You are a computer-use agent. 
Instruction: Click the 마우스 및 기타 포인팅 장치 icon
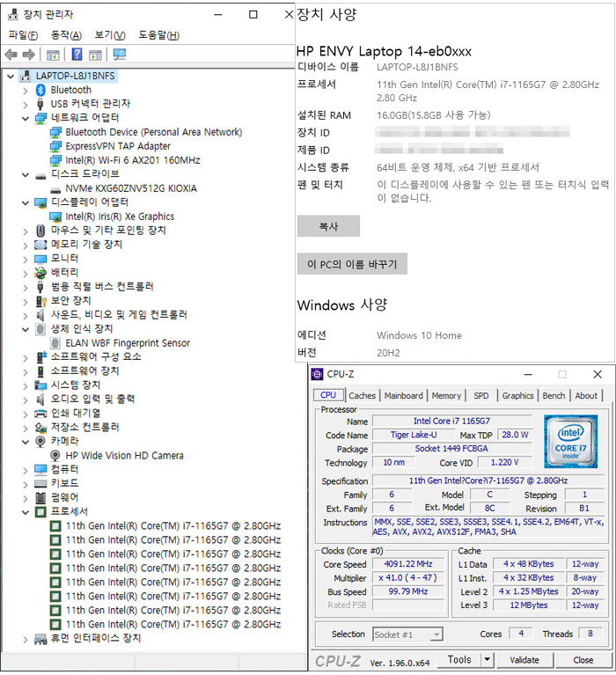pos(40,231)
